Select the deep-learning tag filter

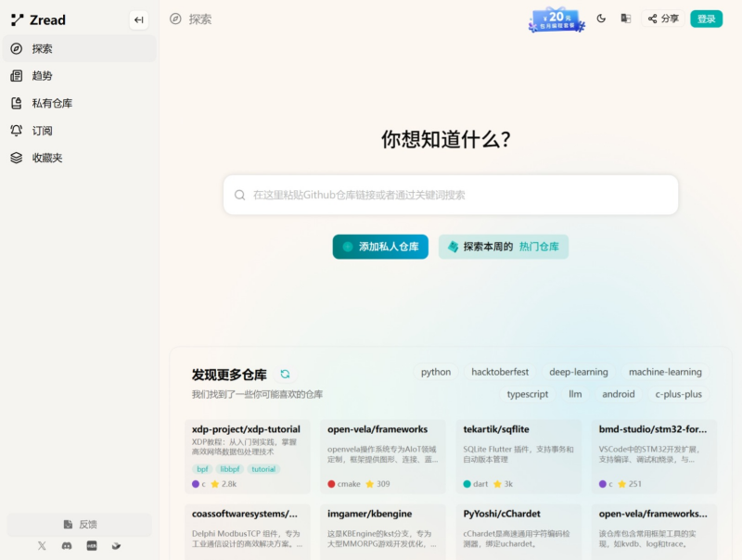coord(578,372)
